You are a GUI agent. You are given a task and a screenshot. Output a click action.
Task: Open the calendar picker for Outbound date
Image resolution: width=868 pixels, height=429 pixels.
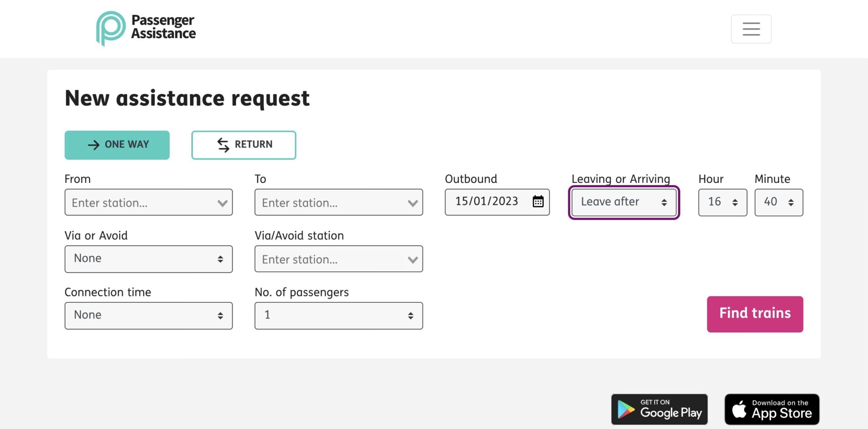click(x=537, y=202)
